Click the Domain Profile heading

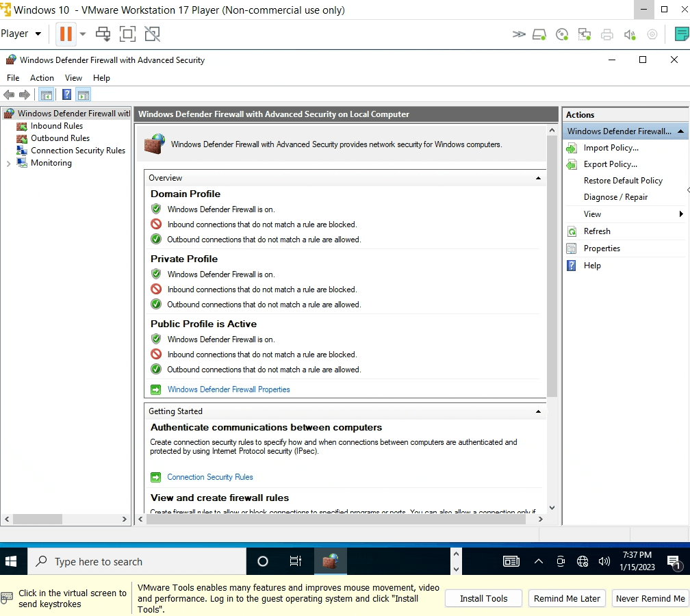coord(186,194)
